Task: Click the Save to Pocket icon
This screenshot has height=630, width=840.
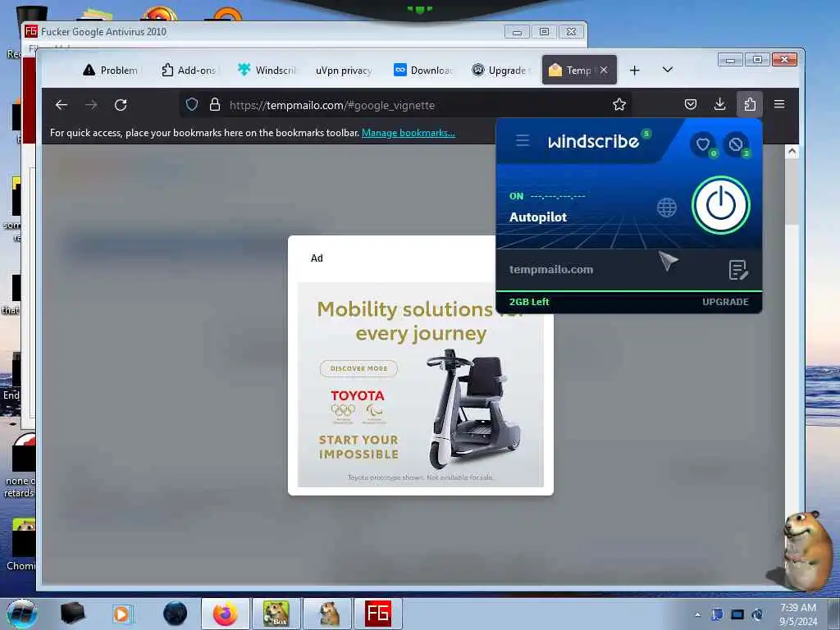Action: click(691, 104)
